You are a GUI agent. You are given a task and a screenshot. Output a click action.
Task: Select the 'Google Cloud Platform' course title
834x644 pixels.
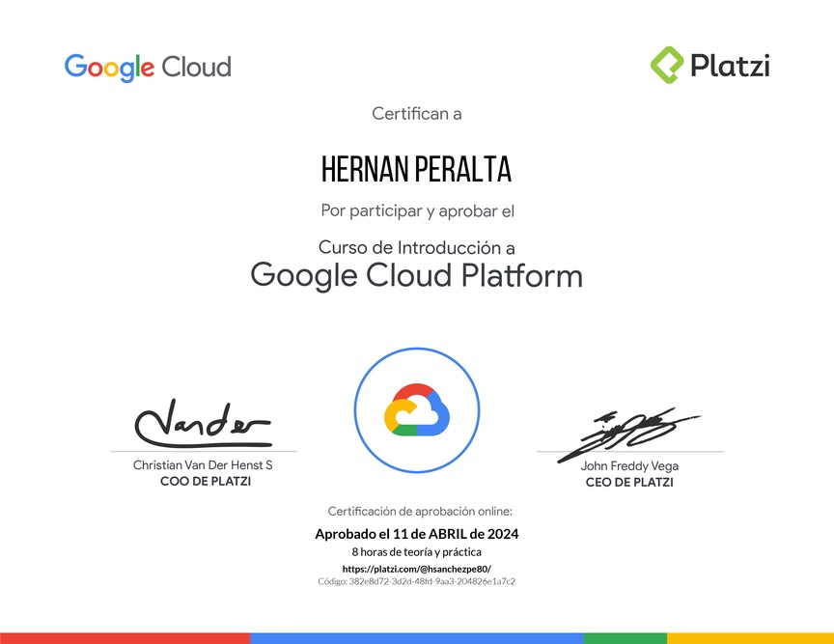pos(416,276)
